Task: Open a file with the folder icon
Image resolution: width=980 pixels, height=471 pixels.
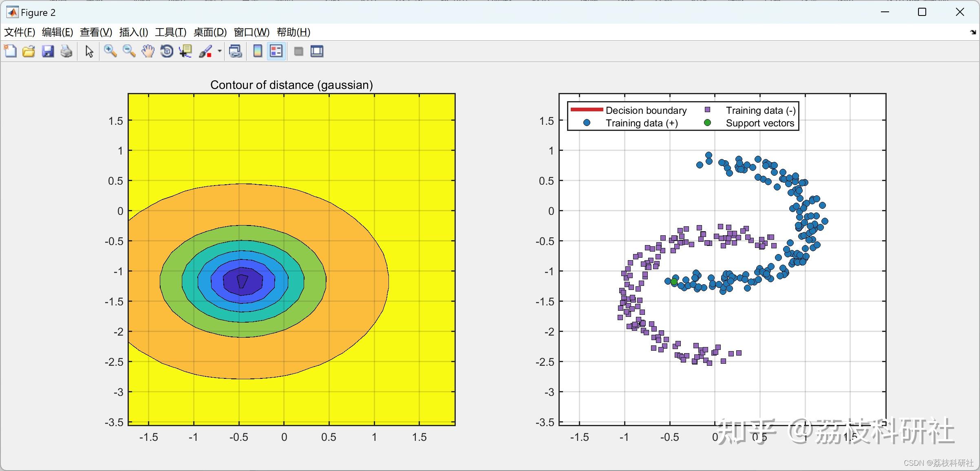Action: [29, 51]
